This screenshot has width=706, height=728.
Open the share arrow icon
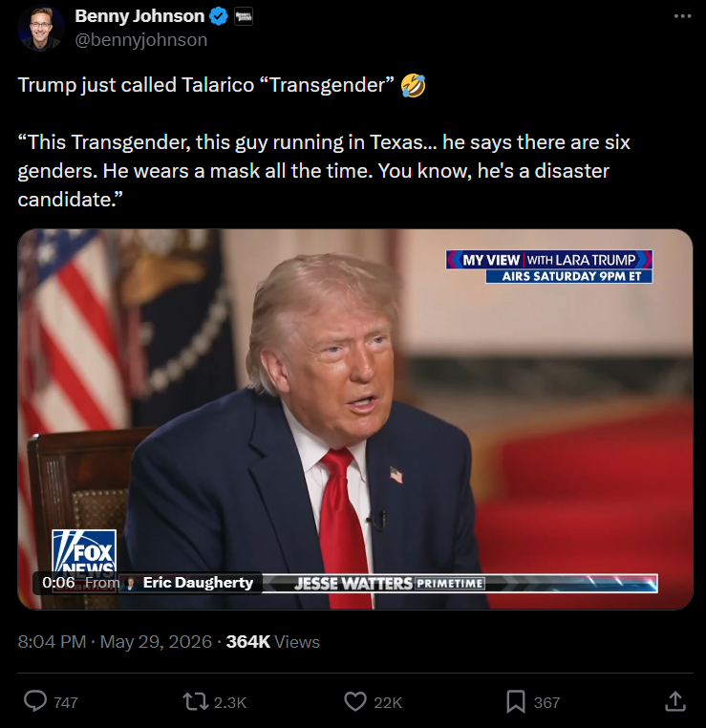(675, 701)
